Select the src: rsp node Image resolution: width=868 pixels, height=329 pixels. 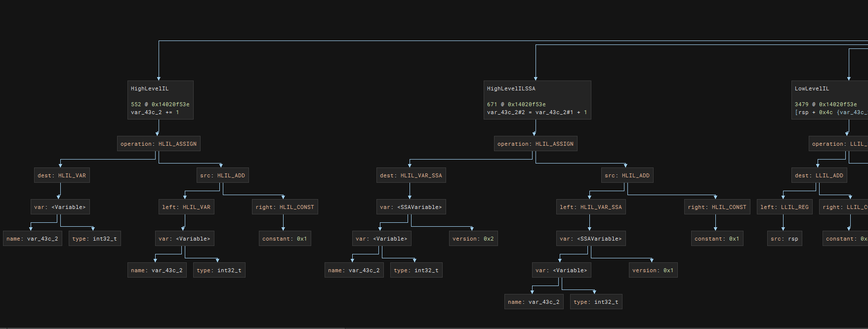(x=785, y=239)
